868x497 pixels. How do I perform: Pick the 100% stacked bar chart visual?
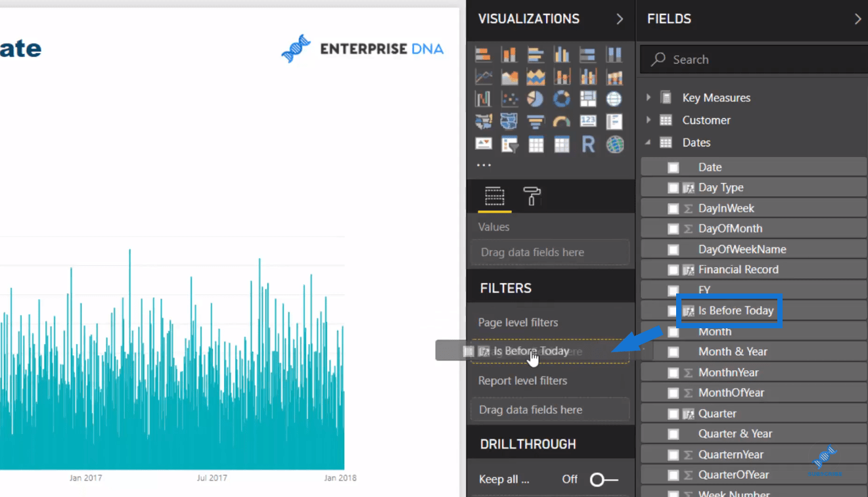pos(588,54)
